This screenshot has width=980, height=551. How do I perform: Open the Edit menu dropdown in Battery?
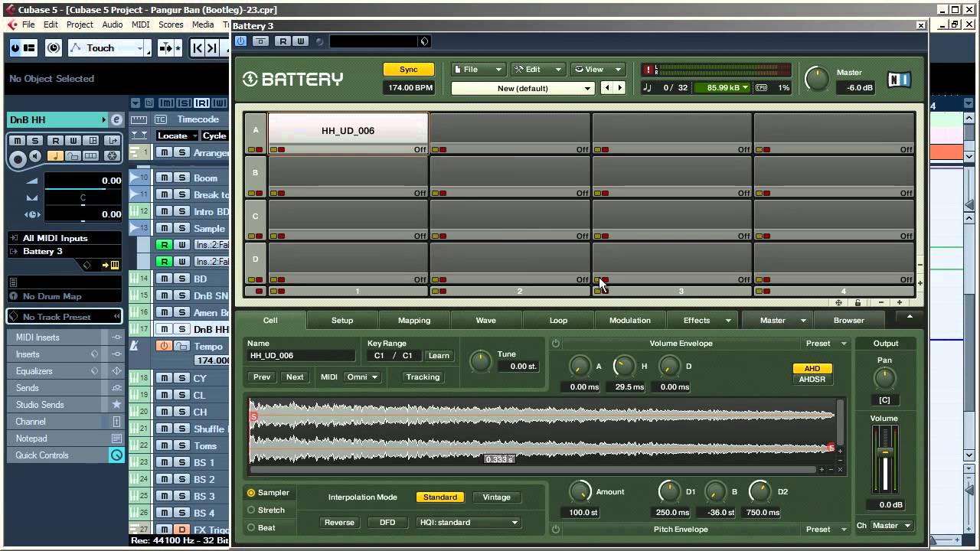[538, 69]
